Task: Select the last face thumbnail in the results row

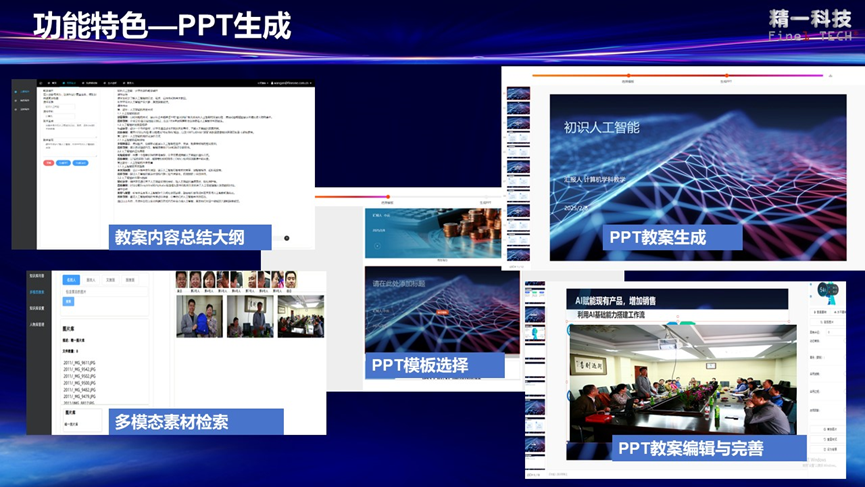Action: [291, 280]
